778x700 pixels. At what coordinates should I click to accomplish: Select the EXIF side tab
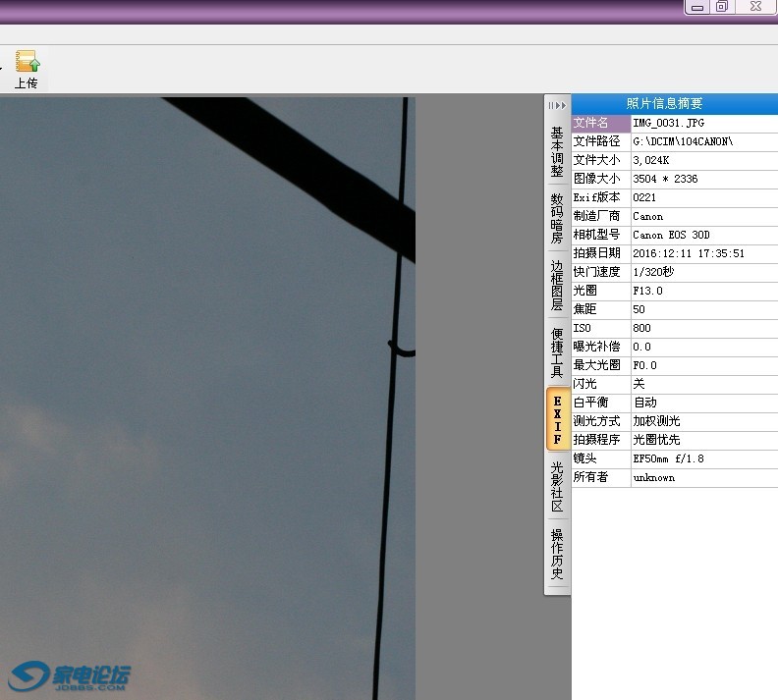click(557, 419)
